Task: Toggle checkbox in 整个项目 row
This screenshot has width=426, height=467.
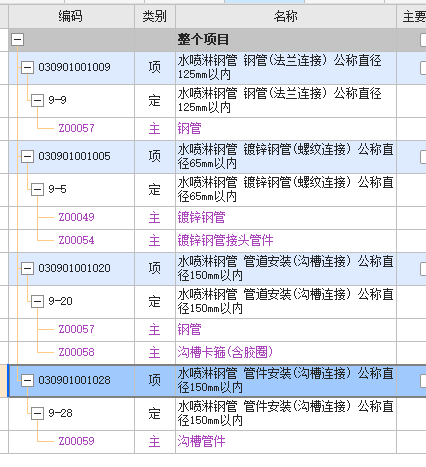Action: [x=423, y=40]
